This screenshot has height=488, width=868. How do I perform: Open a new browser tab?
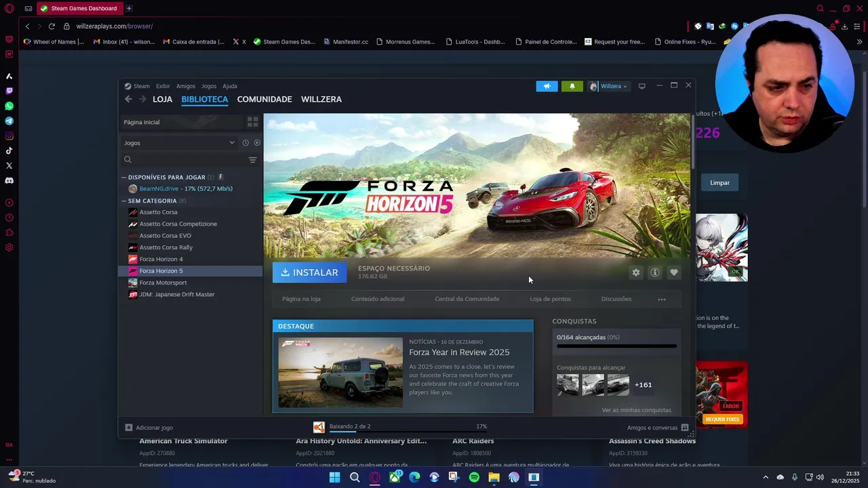point(129,8)
